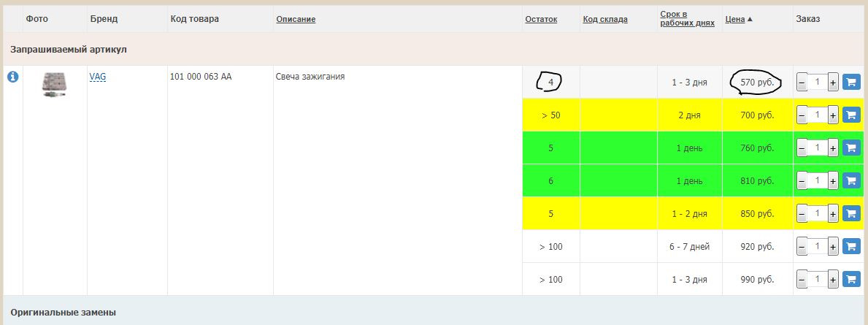Add the 810 руб. offer to cart
868x325 pixels.
click(x=851, y=180)
